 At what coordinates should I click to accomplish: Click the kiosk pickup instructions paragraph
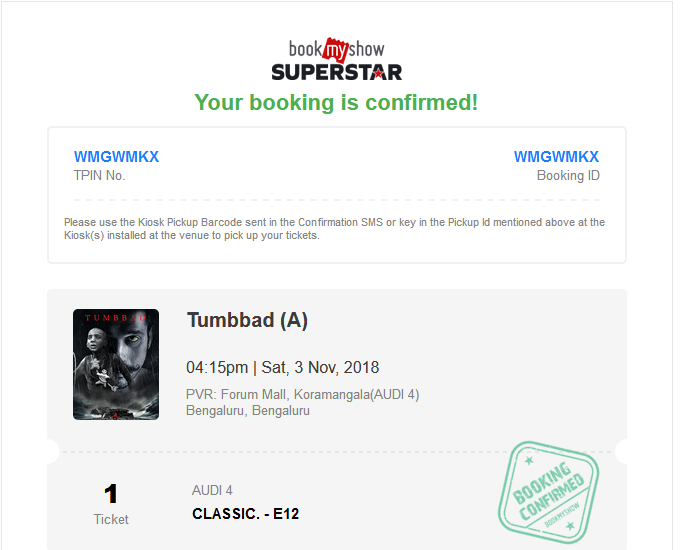[x=334, y=229]
